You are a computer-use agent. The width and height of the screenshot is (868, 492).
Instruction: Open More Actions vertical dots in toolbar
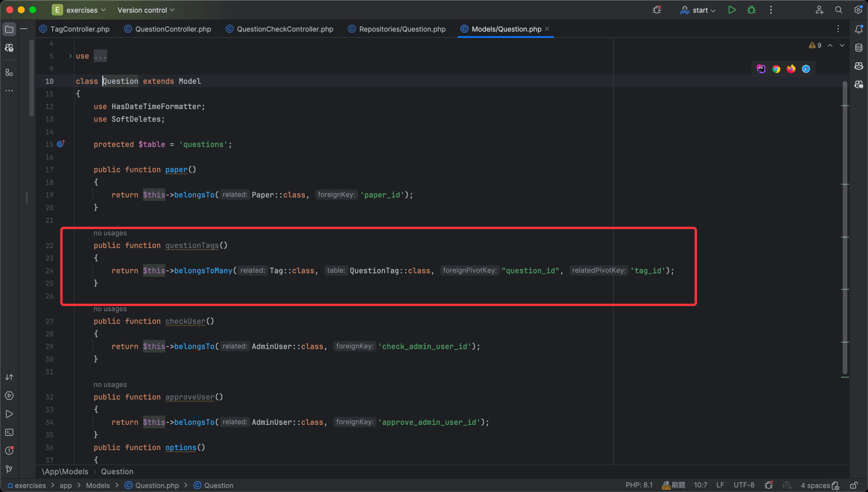point(771,10)
